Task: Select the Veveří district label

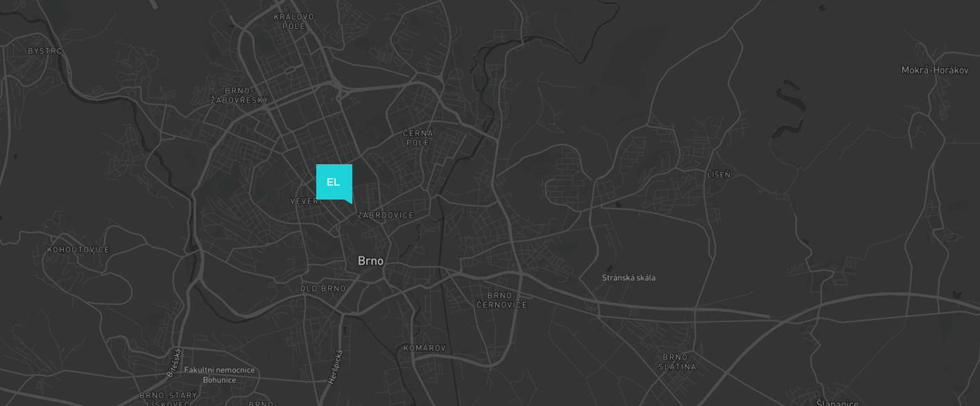Action: [x=303, y=201]
